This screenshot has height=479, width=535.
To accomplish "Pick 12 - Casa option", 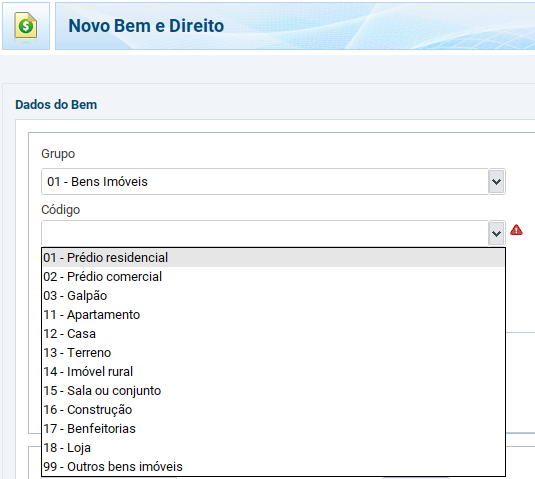I will click(273, 334).
